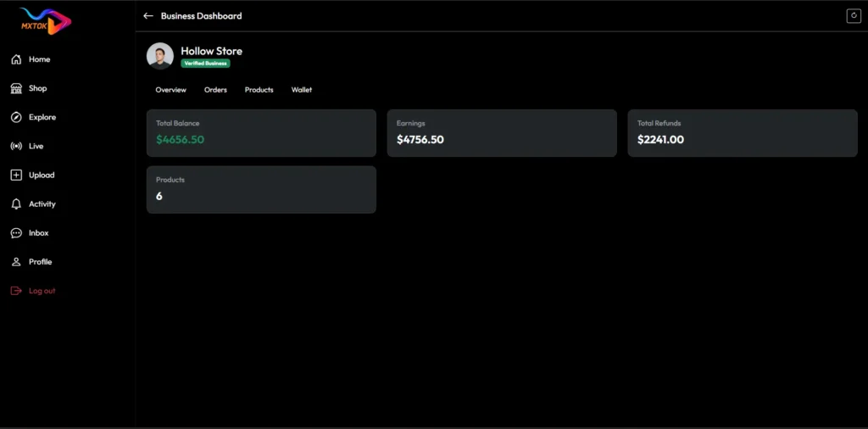Viewport: 868px width, 429px height.
Task: Click the $4656.50 balance value
Action: (x=180, y=140)
